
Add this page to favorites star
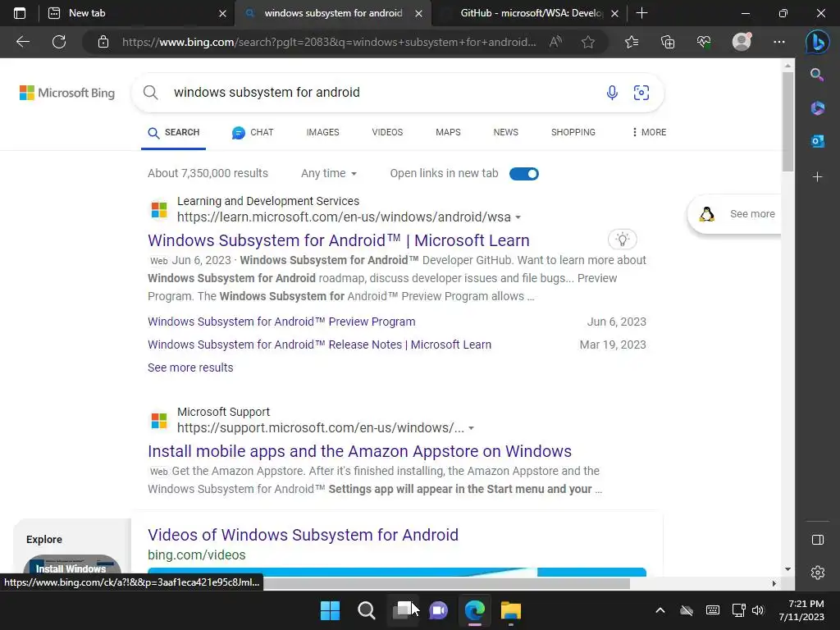pos(588,42)
